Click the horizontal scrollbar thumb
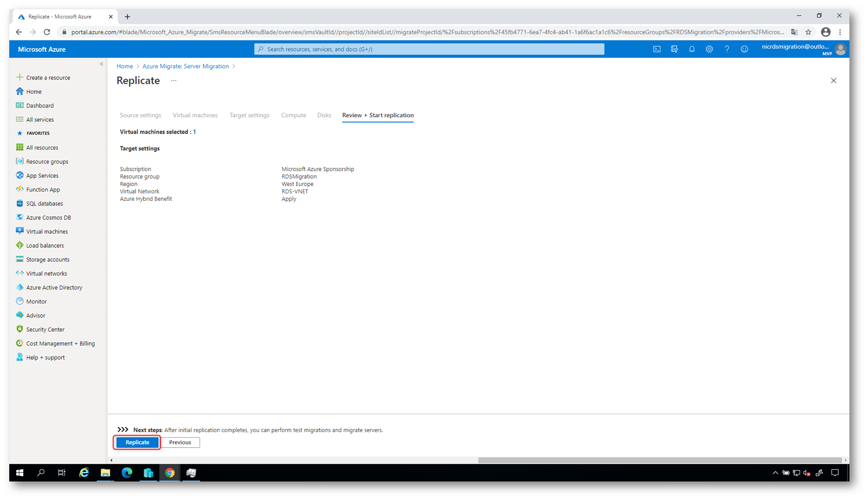 660,460
